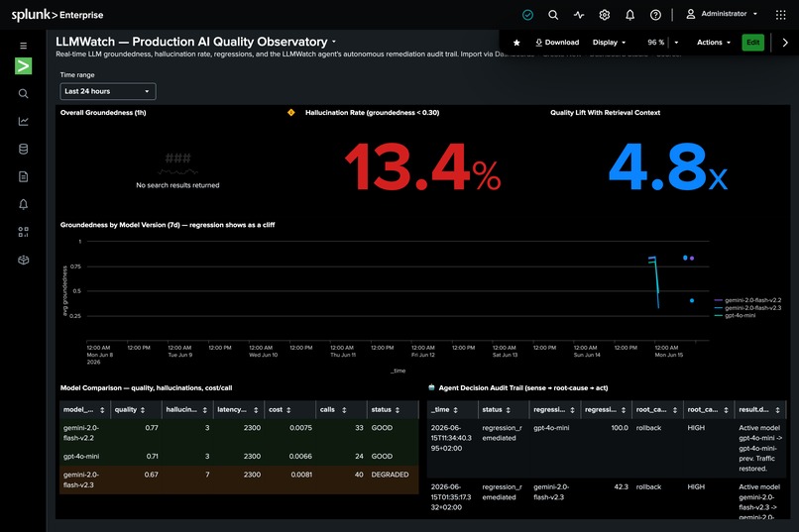Open the Time range Last 24 hours dropdown
Image resolution: width=799 pixels, height=532 pixels.
[x=107, y=91]
